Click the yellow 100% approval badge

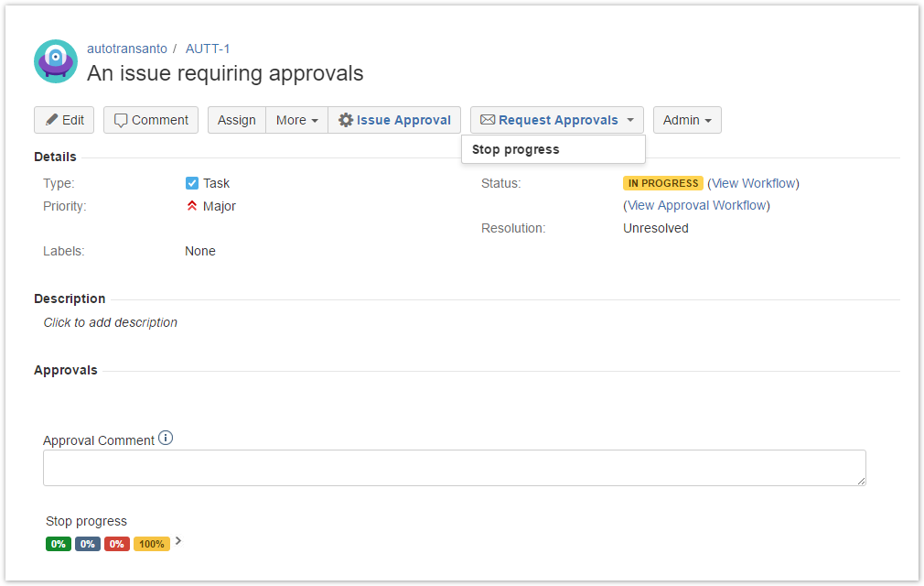click(x=152, y=544)
